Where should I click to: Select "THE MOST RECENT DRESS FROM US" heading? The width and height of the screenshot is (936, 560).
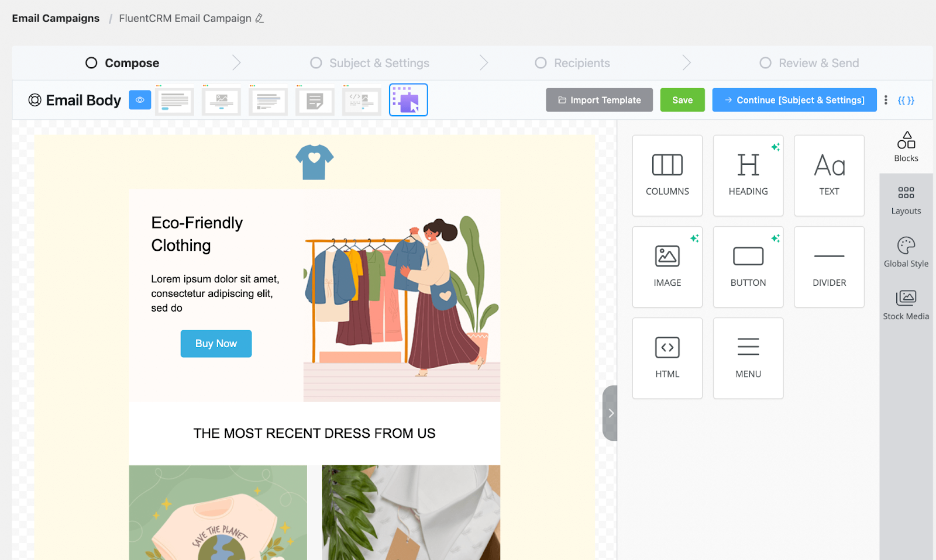(x=315, y=433)
